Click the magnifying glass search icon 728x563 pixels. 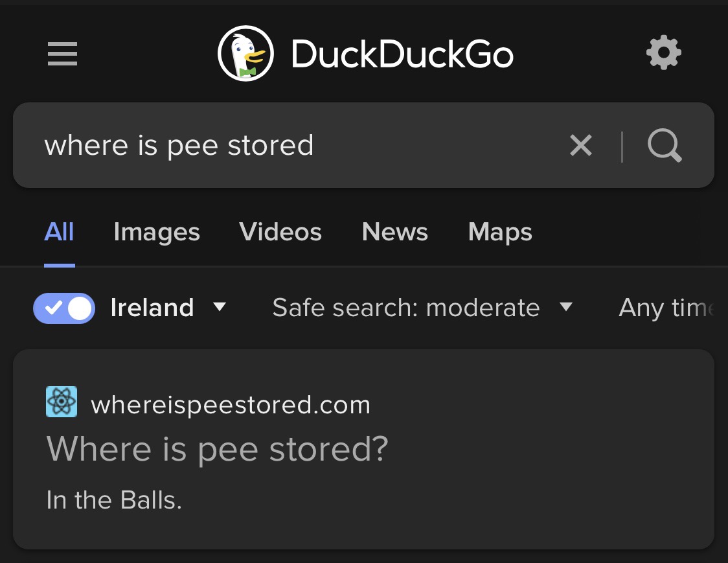point(665,146)
